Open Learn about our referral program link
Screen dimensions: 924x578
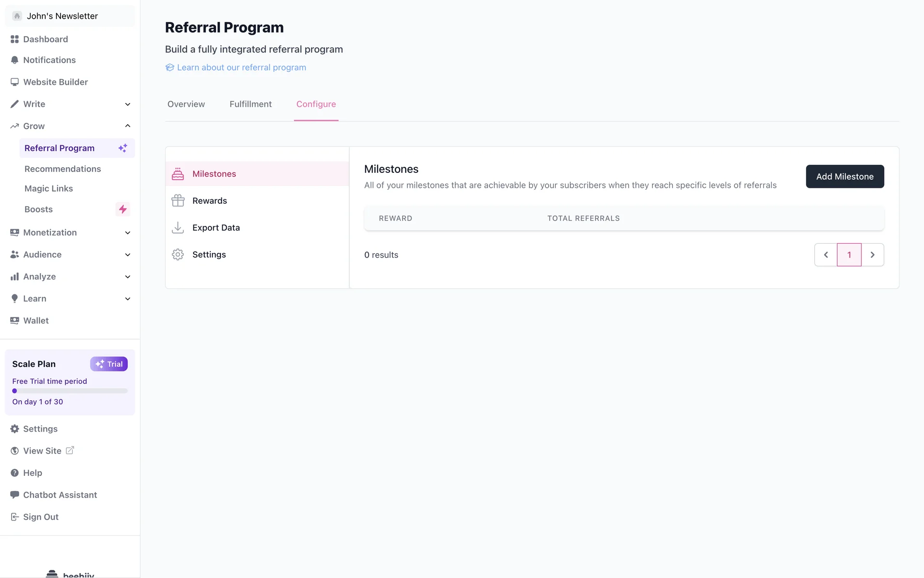pyautogui.click(x=241, y=67)
